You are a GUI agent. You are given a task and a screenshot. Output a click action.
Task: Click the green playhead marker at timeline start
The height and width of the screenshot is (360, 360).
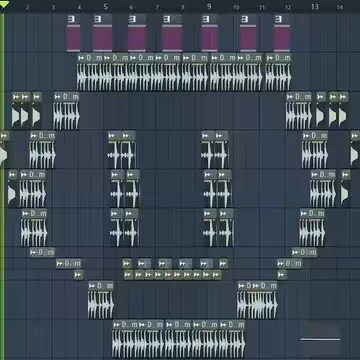click(x=4, y=5)
